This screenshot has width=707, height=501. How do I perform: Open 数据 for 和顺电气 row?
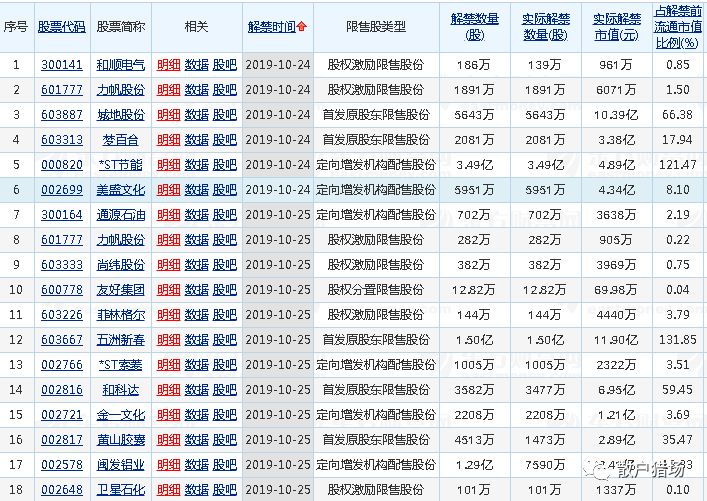(x=197, y=65)
